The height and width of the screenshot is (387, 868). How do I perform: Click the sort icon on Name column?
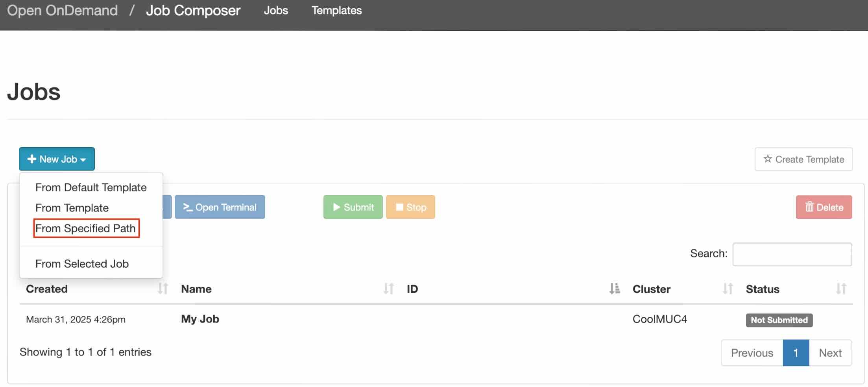tap(388, 289)
